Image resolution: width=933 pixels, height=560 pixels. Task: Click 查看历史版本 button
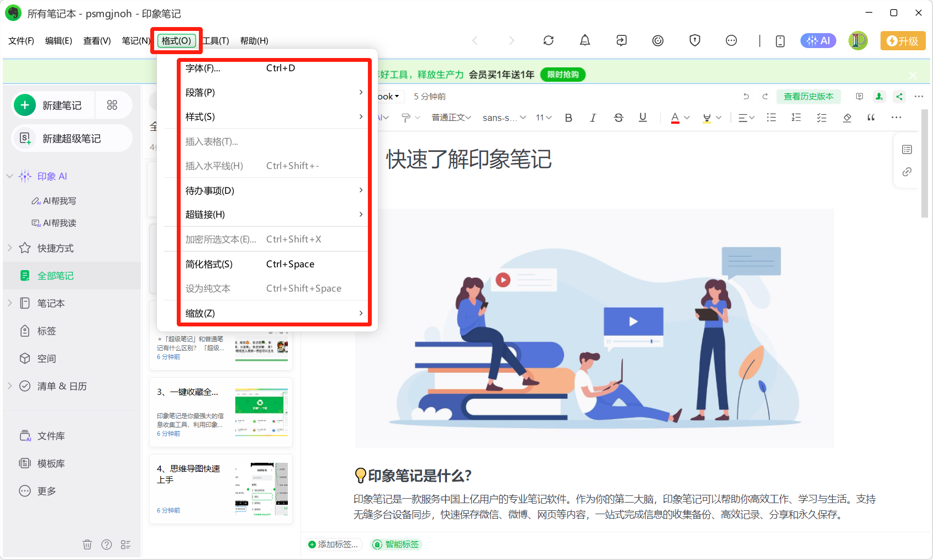tap(809, 96)
